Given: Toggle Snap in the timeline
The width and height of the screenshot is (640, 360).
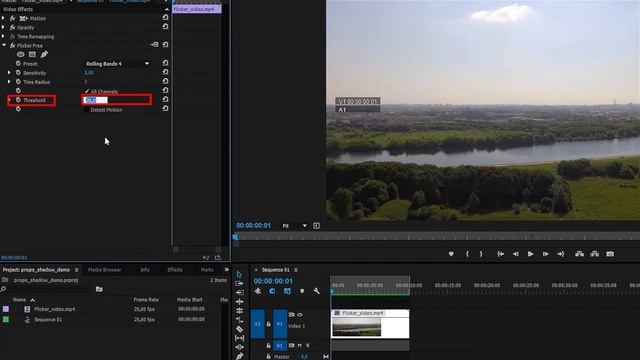Looking at the screenshot, I should tap(272, 291).
